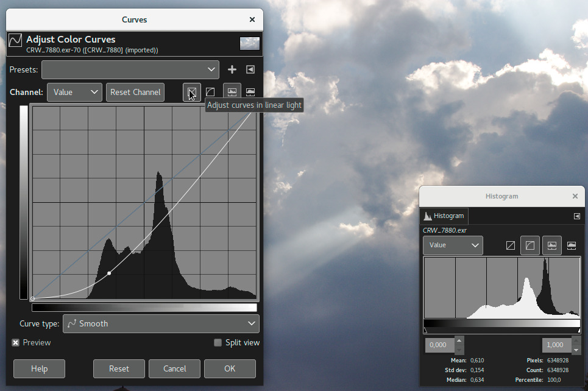Enable Split view comparison
588x391 pixels.
218,342
